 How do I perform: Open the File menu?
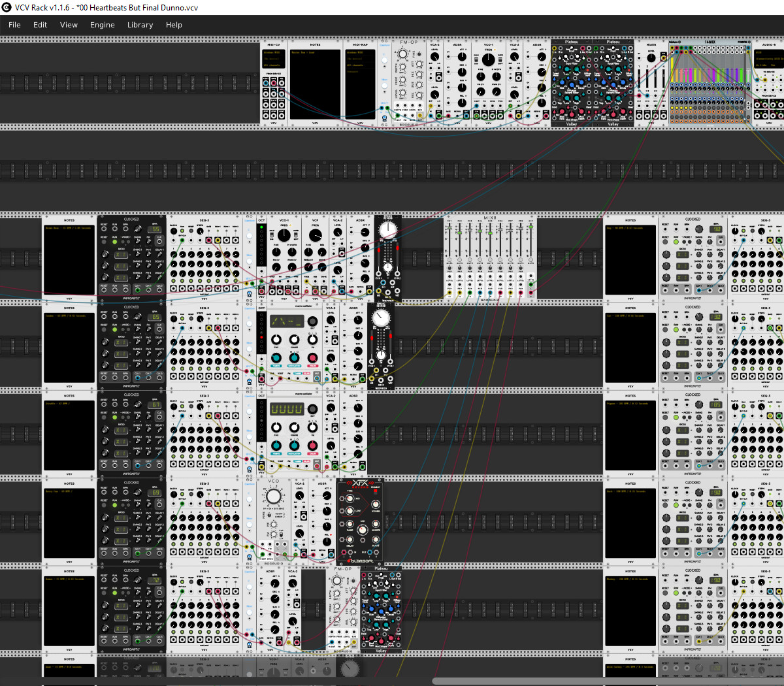click(14, 25)
